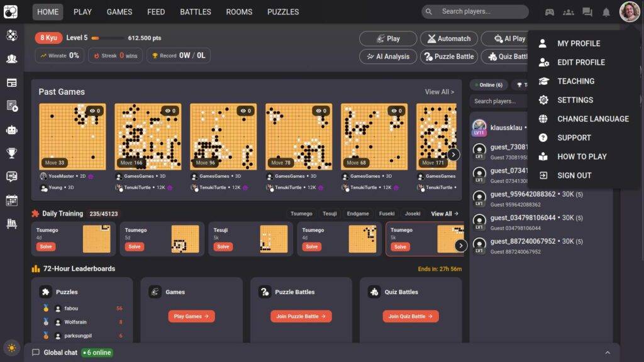The image size is (644, 362).
Task: Expand the Global chat panel
Action: pyautogui.click(x=608, y=353)
